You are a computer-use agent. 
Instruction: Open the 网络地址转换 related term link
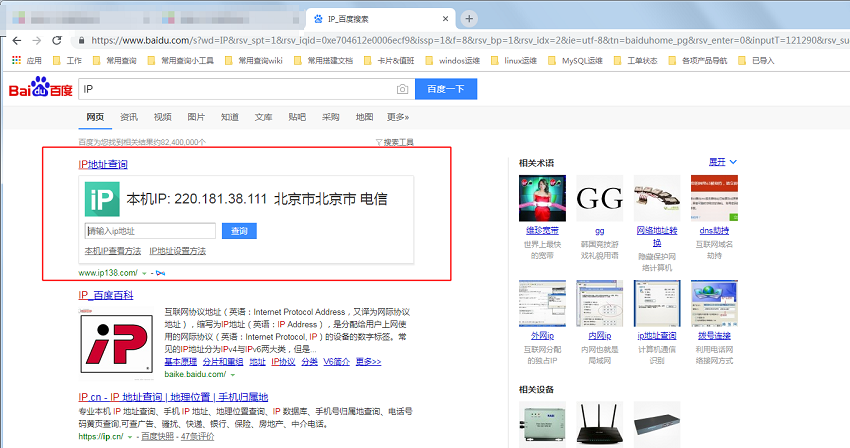657,236
